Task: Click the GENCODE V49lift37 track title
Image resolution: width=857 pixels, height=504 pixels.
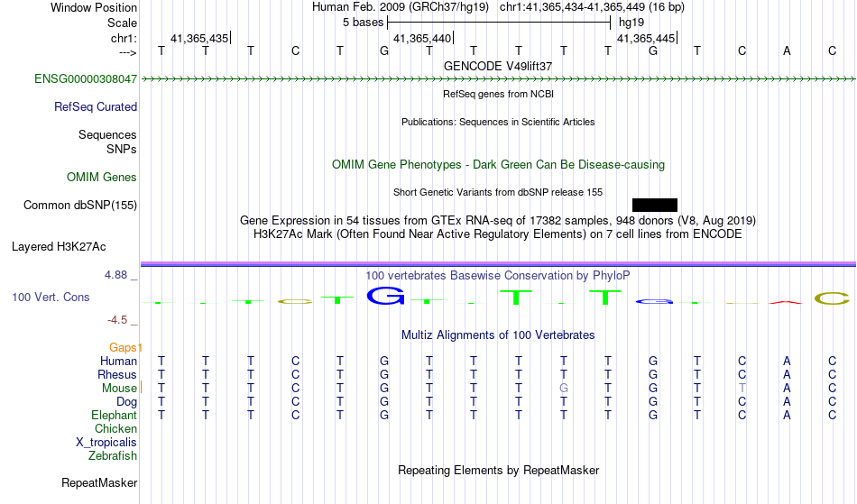Action: coord(498,66)
